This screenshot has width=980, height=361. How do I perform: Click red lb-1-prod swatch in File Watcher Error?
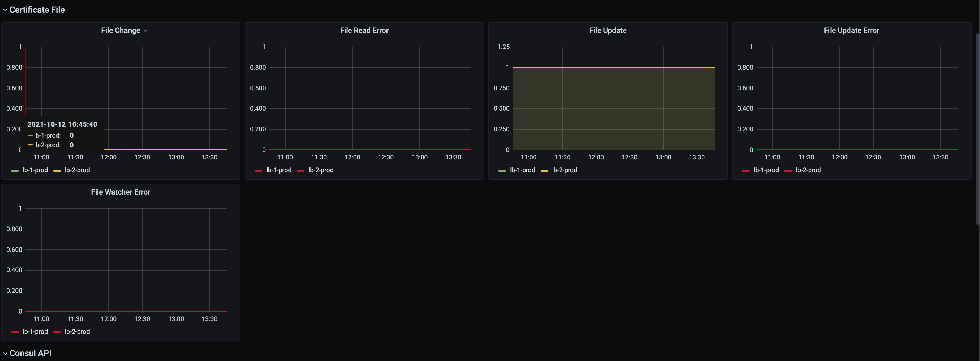pyautogui.click(x=15, y=332)
